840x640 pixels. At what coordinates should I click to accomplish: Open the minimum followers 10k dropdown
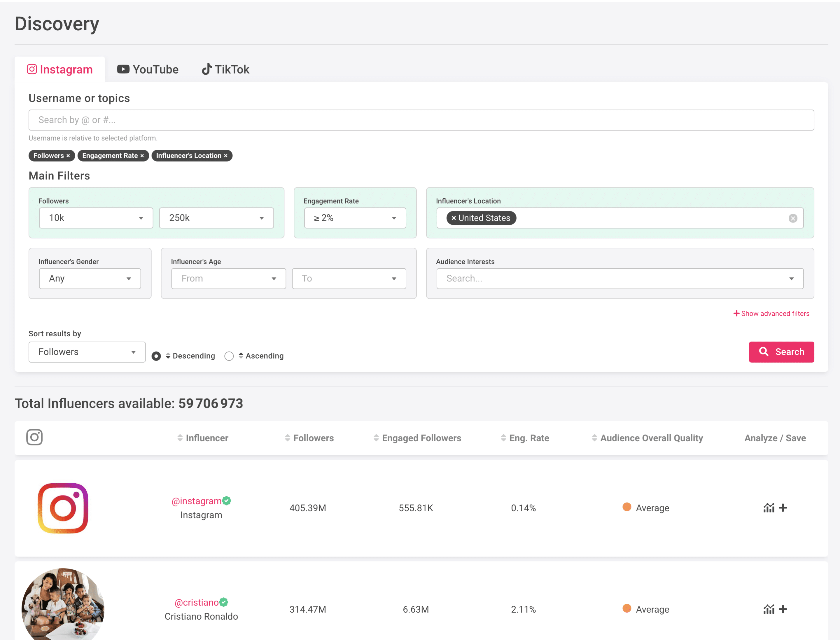click(x=96, y=218)
